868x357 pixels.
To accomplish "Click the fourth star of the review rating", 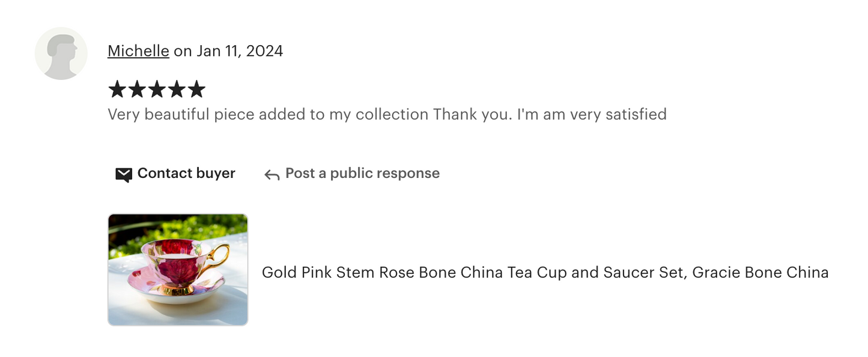I will tap(178, 89).
